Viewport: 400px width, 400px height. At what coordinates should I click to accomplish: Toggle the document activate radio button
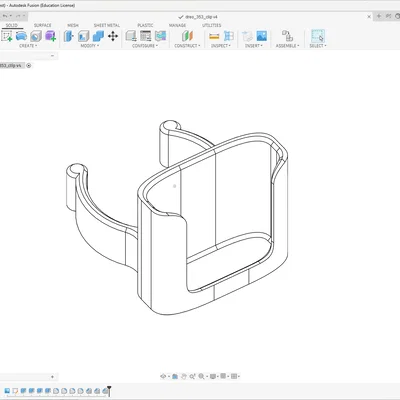pos(29,65)
